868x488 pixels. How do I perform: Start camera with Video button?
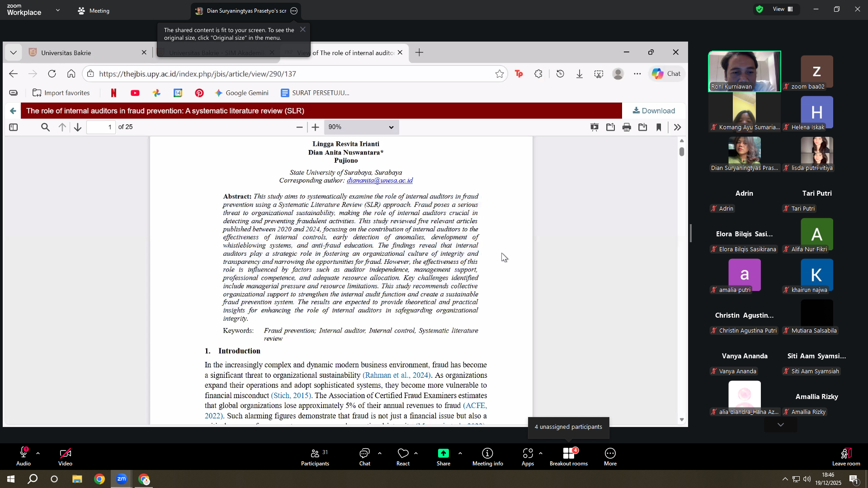[x=65, y=456]
